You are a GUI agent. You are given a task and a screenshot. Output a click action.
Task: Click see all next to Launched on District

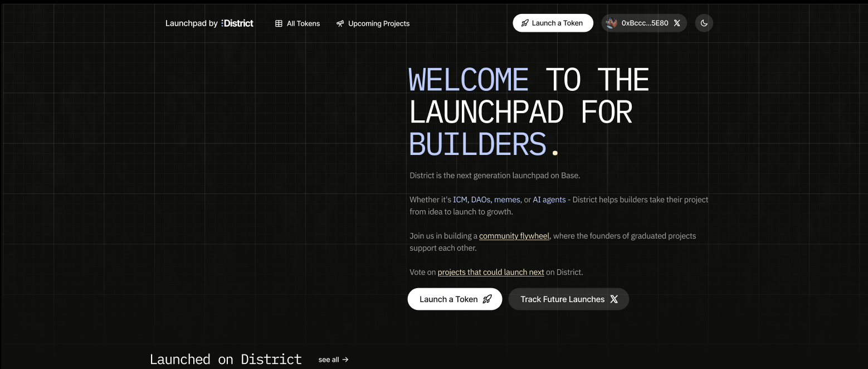click(x=333, y=360)
